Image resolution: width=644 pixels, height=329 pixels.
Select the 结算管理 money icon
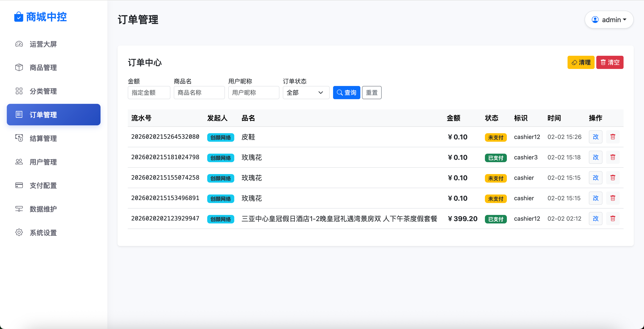19,138
